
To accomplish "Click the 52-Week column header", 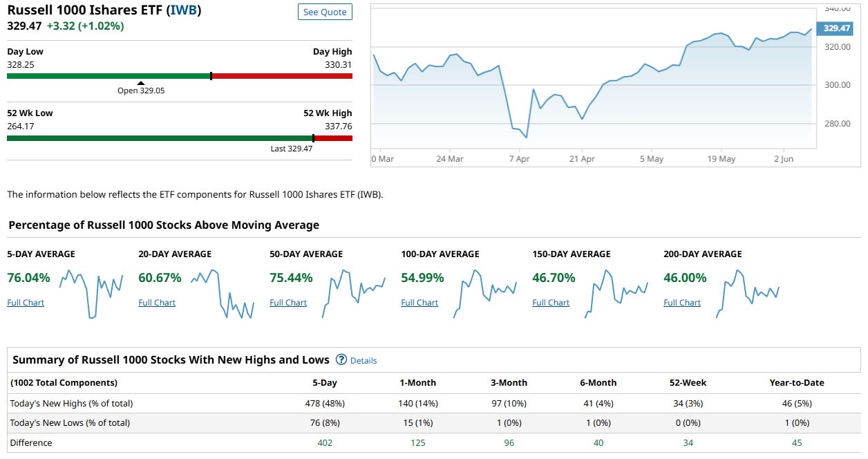I will click(x=688, y=382).
